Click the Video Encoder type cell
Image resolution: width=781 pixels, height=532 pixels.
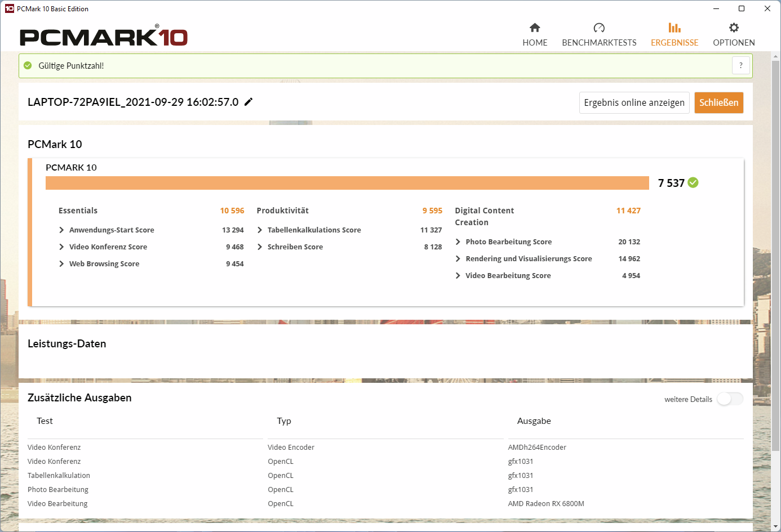[291, 447]
